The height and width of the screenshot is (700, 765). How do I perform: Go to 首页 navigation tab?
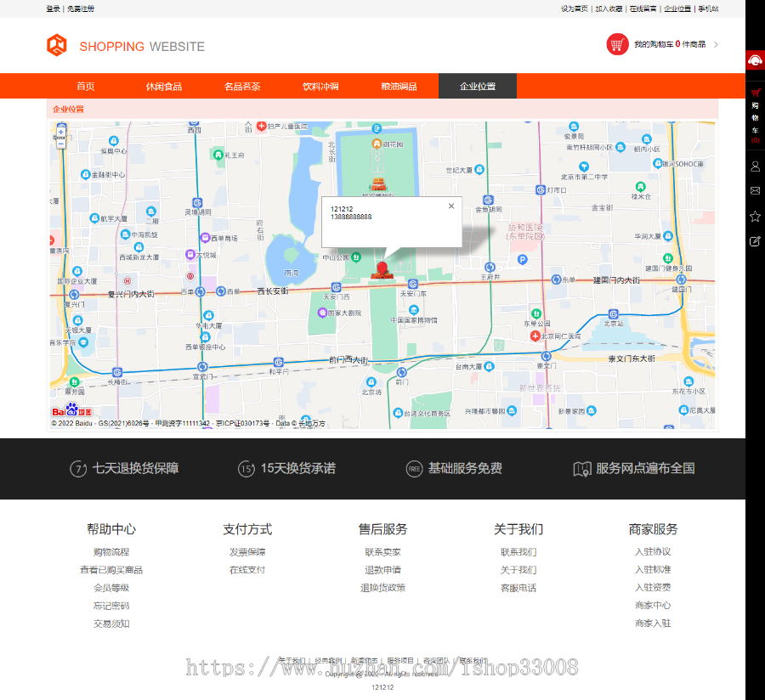point(86,87)
